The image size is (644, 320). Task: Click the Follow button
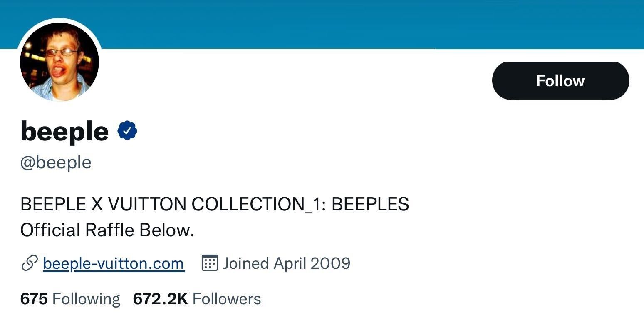pos(560,81)
